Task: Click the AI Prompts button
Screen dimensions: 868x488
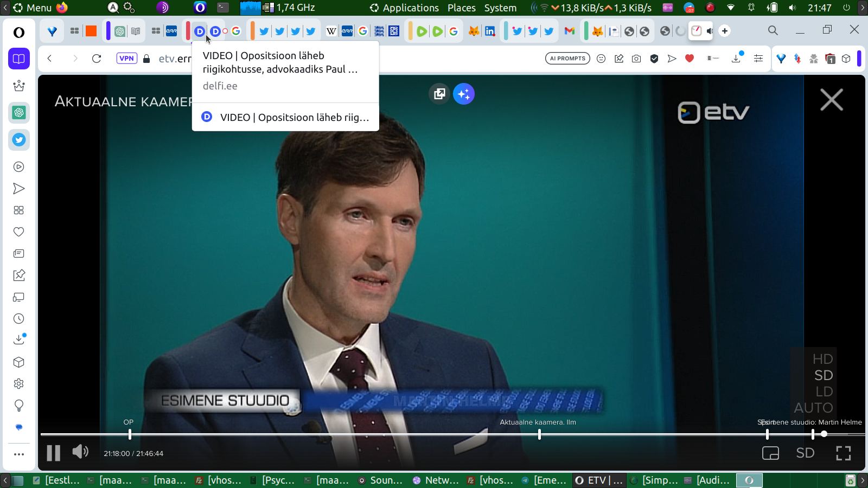Action: point(567,59)
